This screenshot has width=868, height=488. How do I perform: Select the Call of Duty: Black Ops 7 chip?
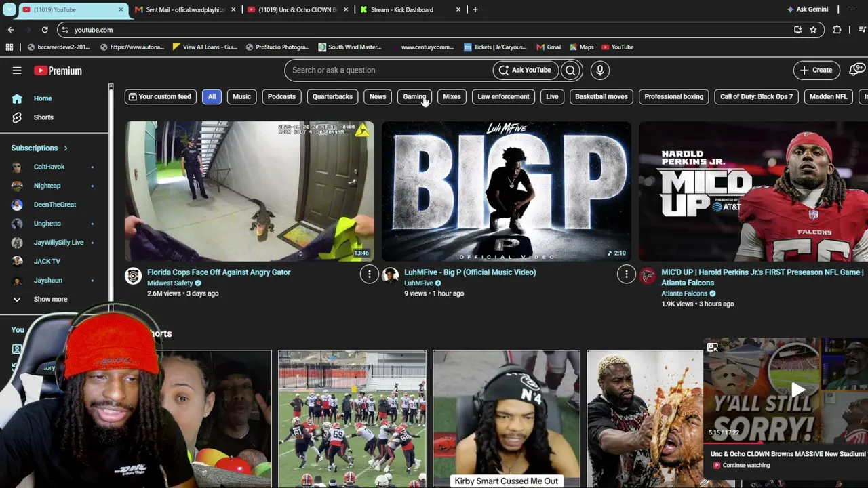tap(756, 97)
